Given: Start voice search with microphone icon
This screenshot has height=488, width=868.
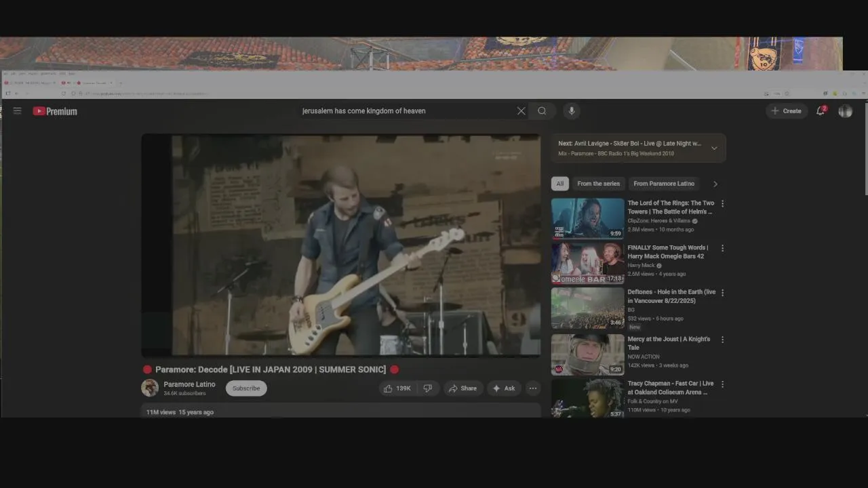Looking at the screenshot, I should (x=572, y=111).
